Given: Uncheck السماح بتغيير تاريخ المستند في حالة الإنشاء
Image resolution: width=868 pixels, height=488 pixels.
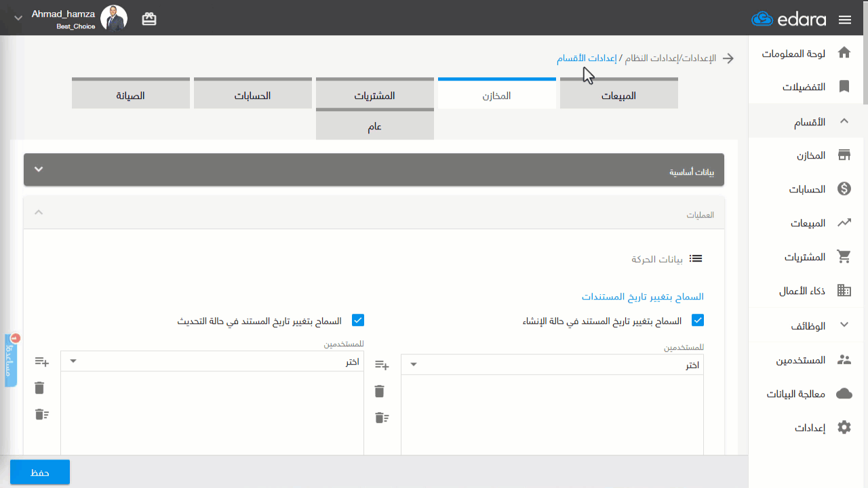Looking at the screenshot, I should point(697,320).
